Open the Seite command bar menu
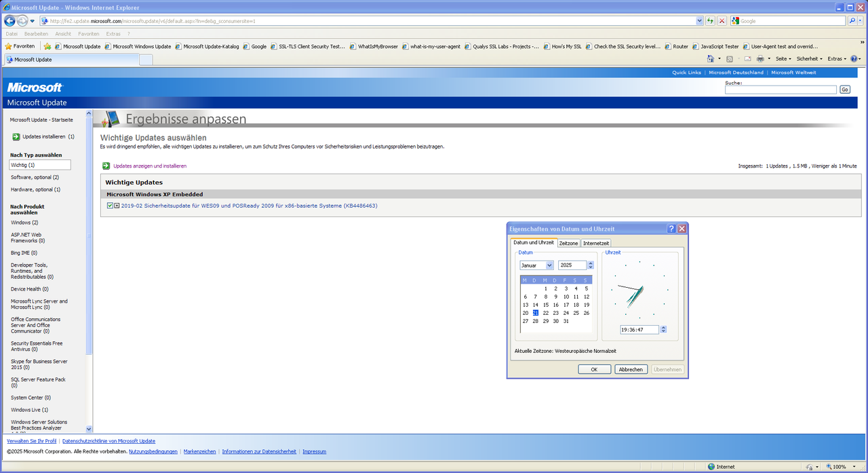 pyautogui.click(x=784, y=59)
